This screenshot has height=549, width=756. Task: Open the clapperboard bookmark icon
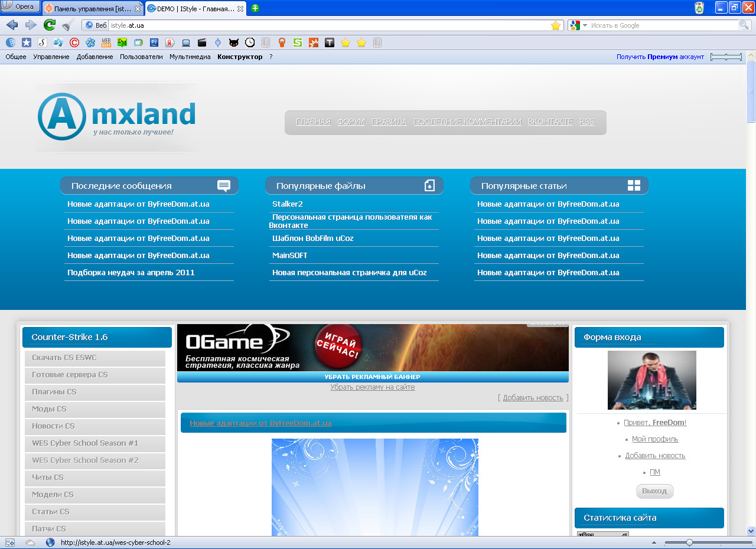(x=202, y=43)
